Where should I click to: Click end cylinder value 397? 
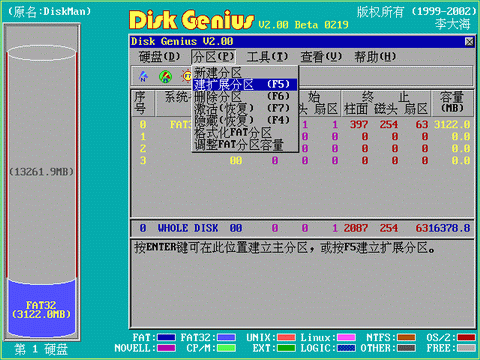tap(359, 125)
